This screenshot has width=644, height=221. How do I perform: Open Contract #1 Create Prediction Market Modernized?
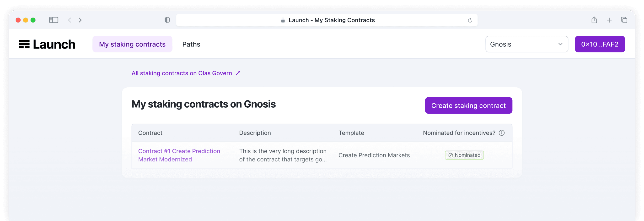click(179, 155)
